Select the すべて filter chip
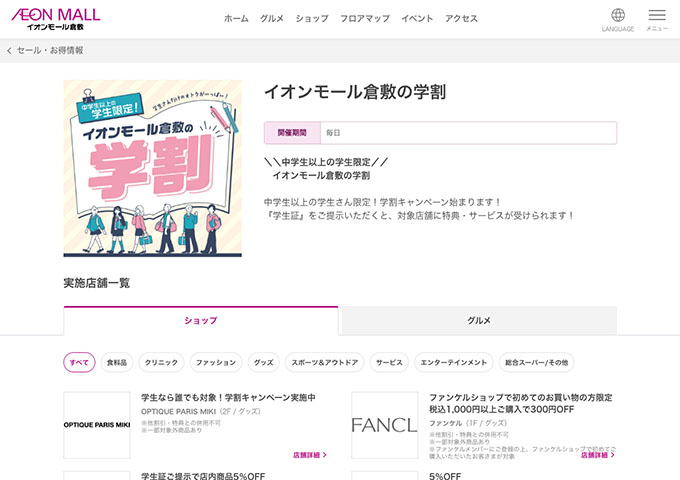 pos(79,362)
